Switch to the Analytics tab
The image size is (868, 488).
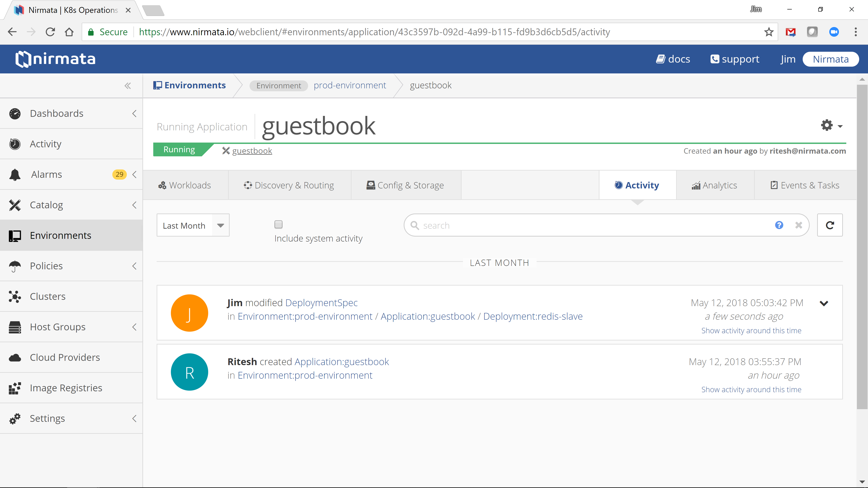point(714,185)
